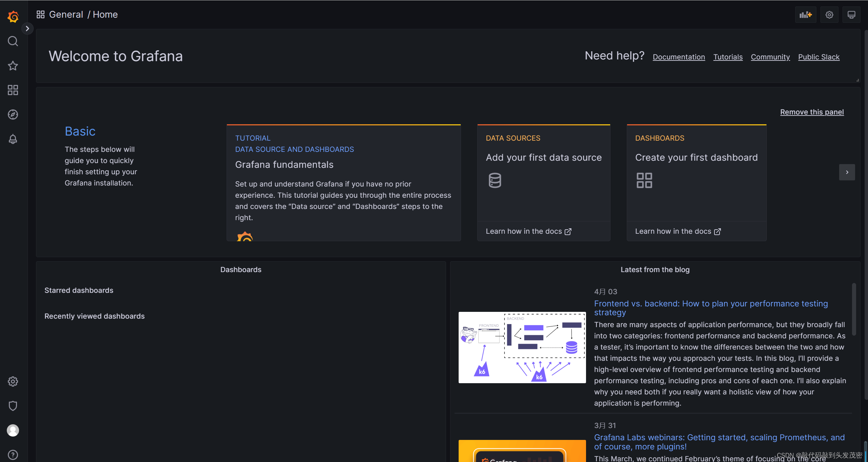Click Add your first data source
The image size is (868, 462).
(544, 157)
